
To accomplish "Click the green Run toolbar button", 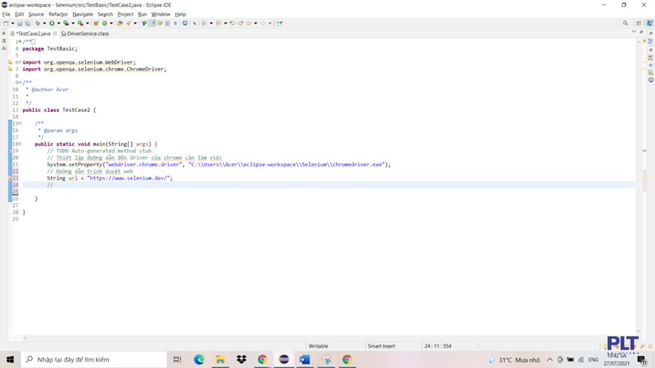I will (52, 23).
